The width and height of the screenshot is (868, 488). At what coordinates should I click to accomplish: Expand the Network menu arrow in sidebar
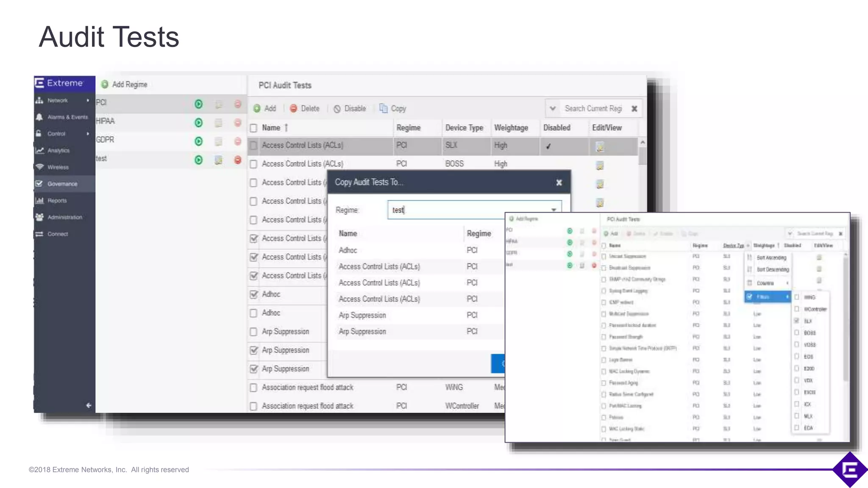88,100
